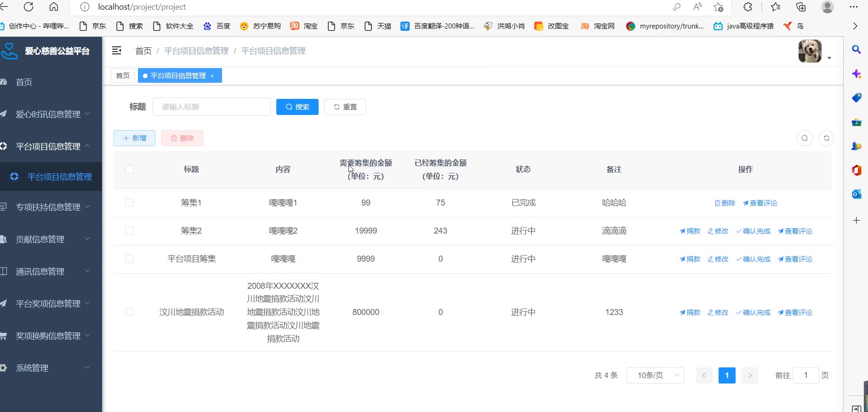
Task: Collapse the sidebar with the hamburger icon
Action: click(117, 51)
